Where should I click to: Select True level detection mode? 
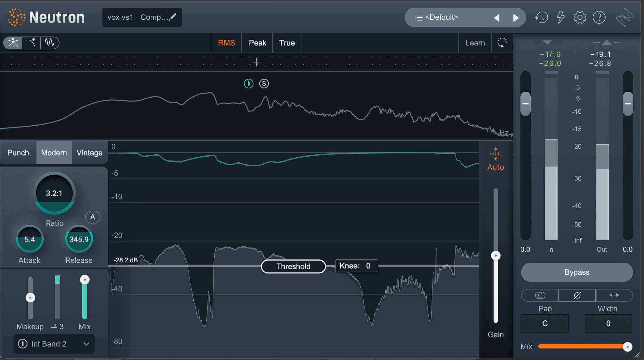(287, 43)
